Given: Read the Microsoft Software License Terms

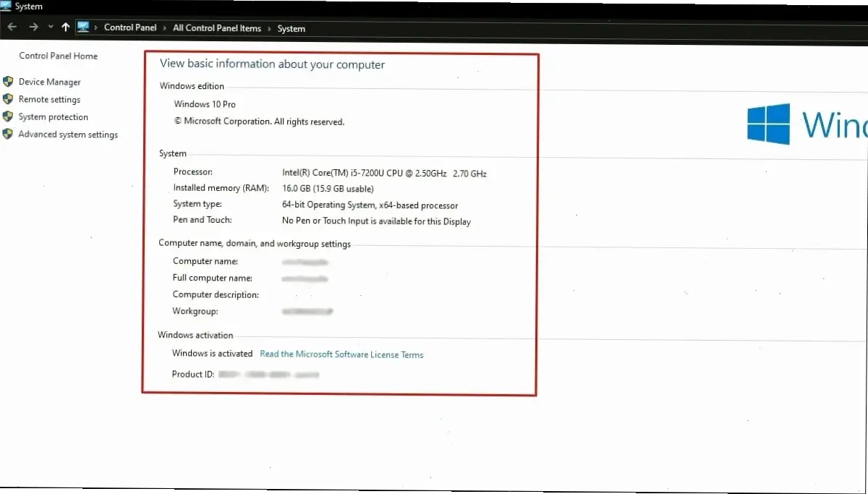Looking at the screenshot, I should 341,354.
